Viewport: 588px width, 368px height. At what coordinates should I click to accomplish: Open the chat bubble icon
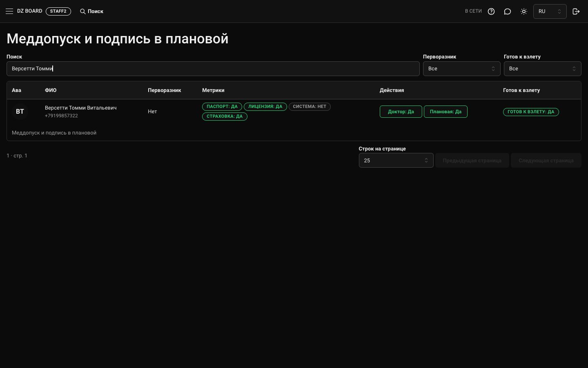(x=508, y=11)
